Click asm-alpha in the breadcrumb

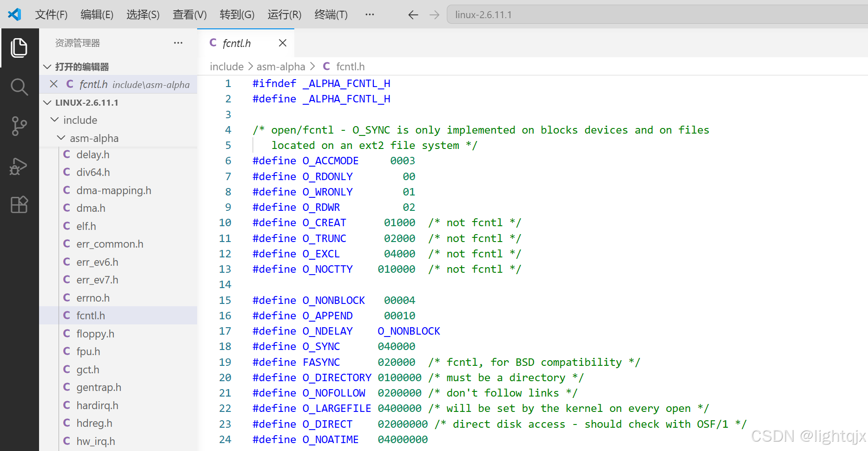coord(281,67)
